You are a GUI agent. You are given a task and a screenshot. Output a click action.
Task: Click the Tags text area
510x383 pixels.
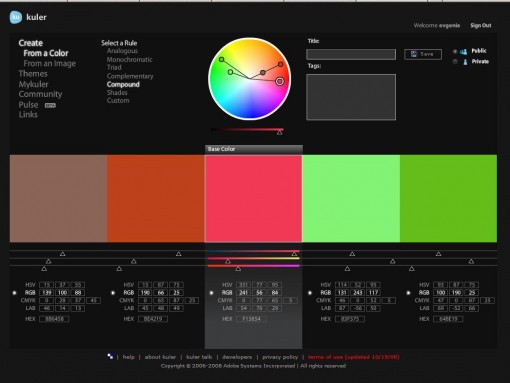pyautogui.click(x=351, y=97)
